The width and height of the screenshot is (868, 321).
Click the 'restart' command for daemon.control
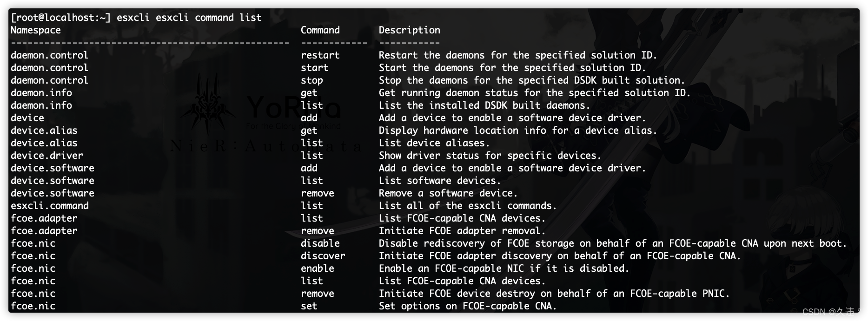(320, 55)
